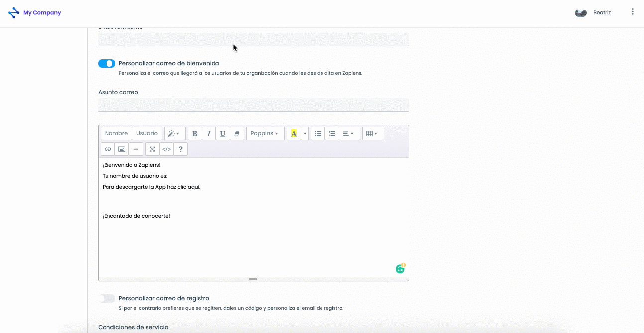The image size is (644, 333).
Task: Insert an unordered bullet list
Action: [x=318, y=133]
